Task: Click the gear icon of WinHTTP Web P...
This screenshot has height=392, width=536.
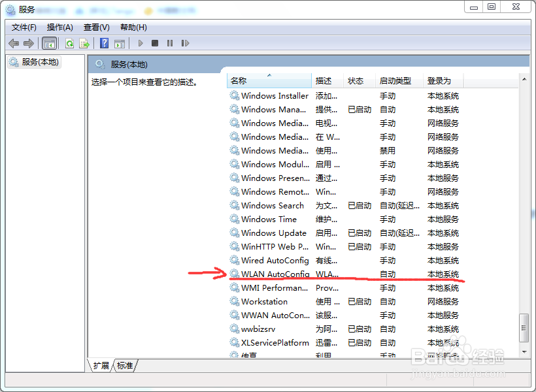Action: pos(235,246)
